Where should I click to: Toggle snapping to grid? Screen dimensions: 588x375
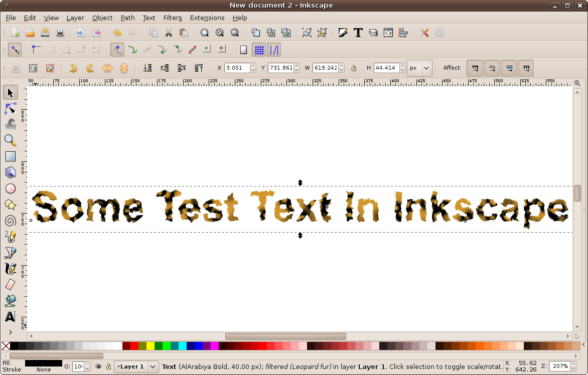click(x=259, y=50)
